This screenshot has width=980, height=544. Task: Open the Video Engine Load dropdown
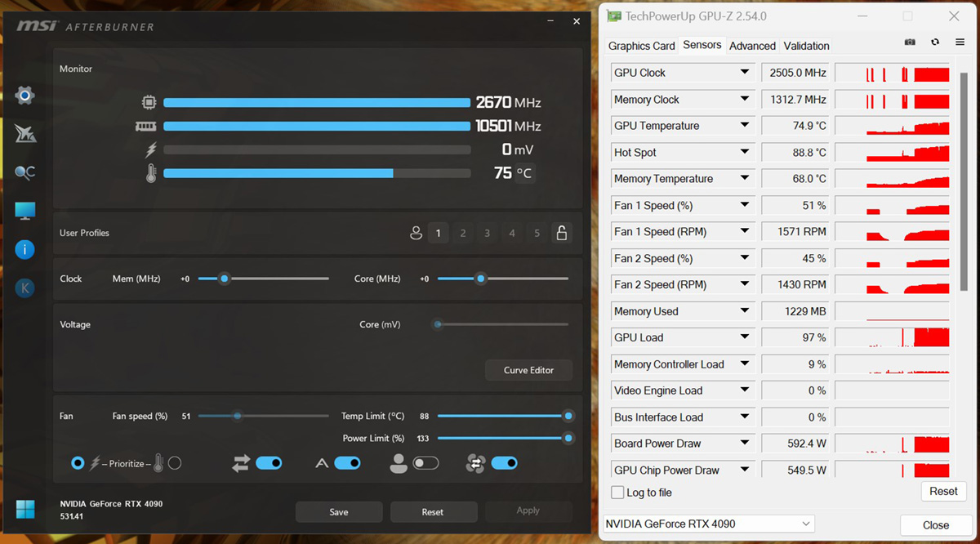(745, 390)
